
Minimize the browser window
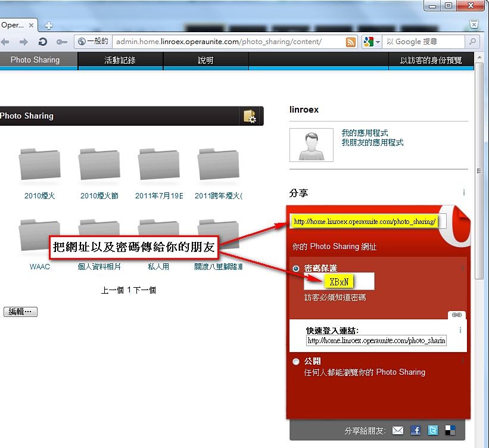(x=432, y=5)
